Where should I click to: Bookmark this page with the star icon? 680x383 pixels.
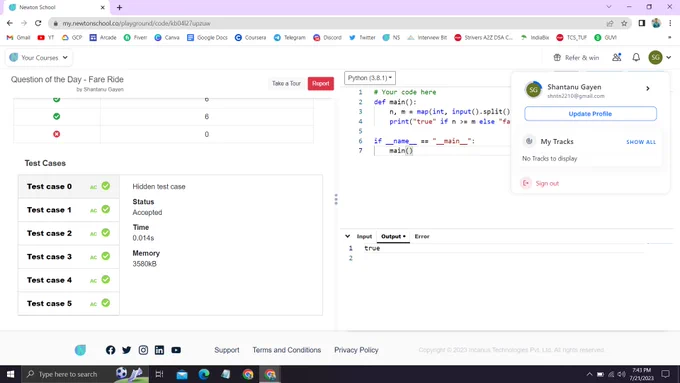click(x=624, y=23)
